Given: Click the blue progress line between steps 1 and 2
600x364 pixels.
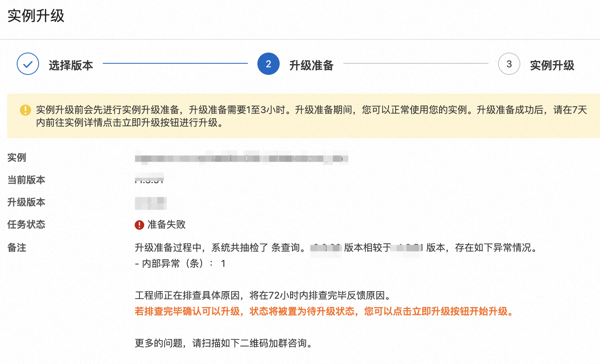Looking at the screenshot, I should pos(175,63).
